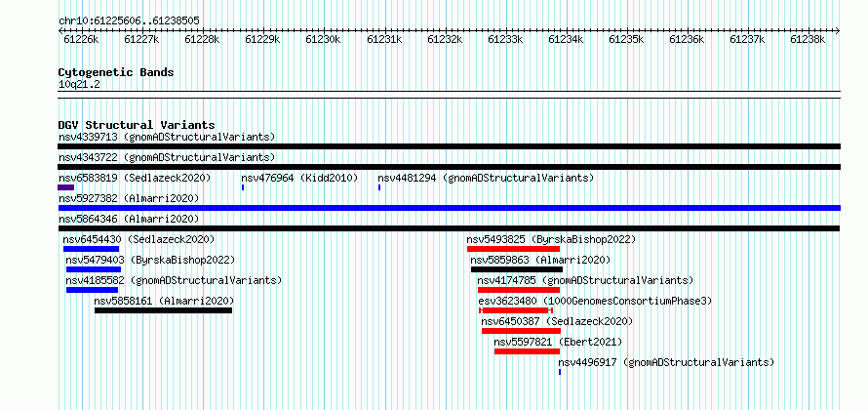The width and height of the screenshot is (868, 410).
Task: Click the 61238k ruler position
Action: pos(808,39)
